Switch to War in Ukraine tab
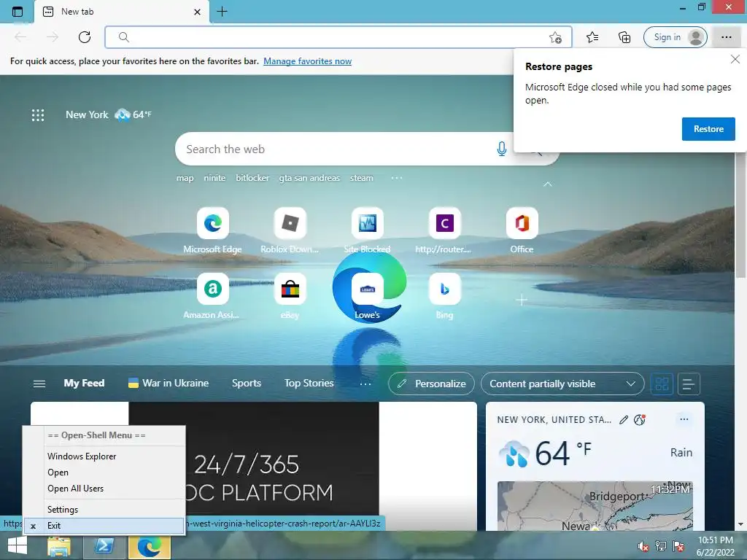 point(169,384)
